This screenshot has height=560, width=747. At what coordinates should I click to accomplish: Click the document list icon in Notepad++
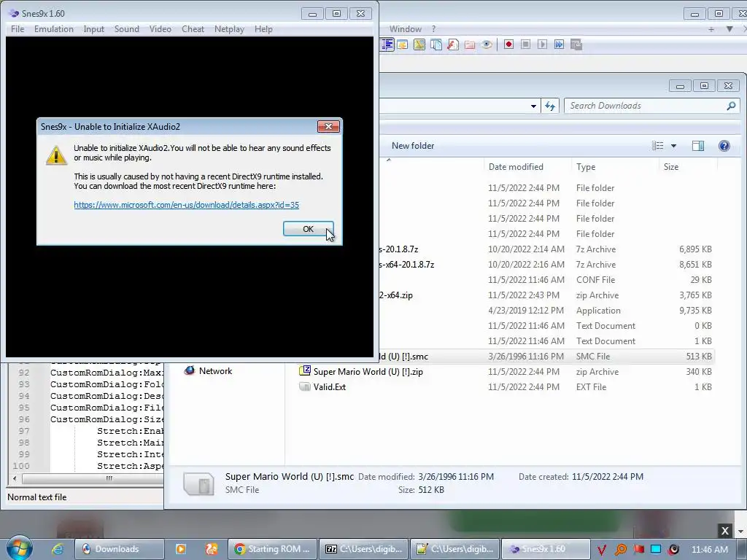click(436, 44)
